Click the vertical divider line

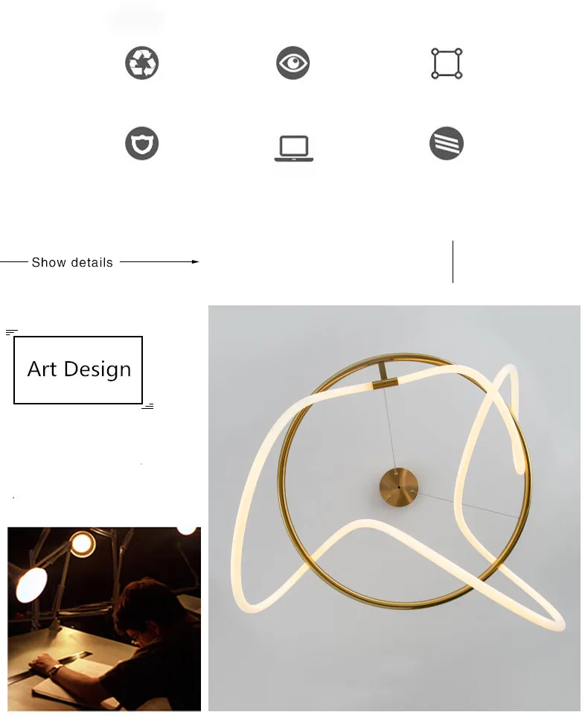point(453,261)
